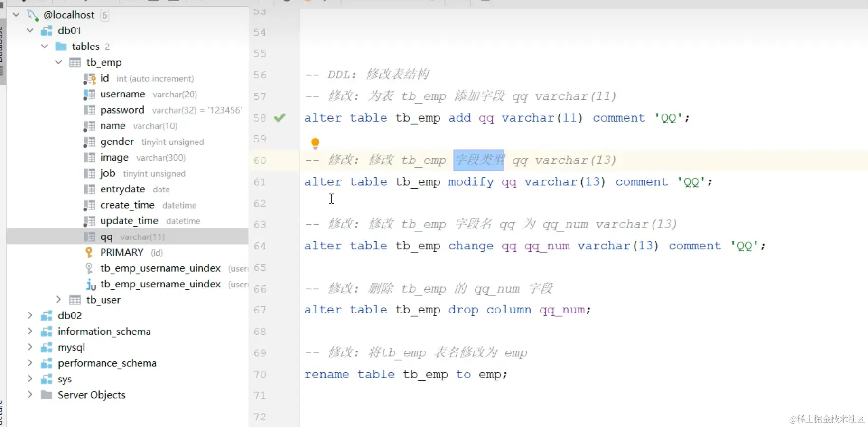Click 'add' keyword on line 58

tap(460, 118)
